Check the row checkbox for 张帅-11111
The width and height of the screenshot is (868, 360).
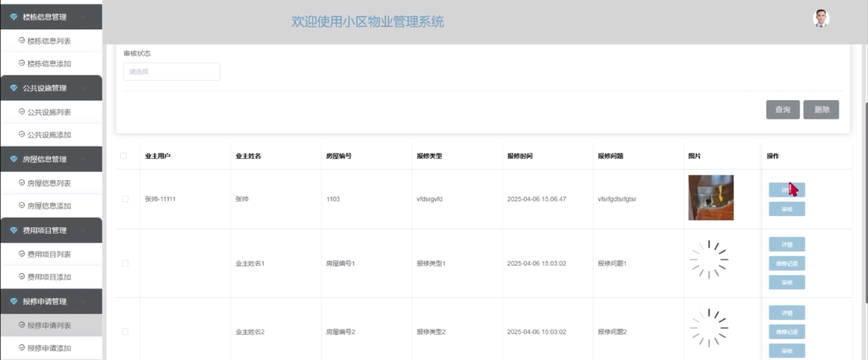(125, 199)
